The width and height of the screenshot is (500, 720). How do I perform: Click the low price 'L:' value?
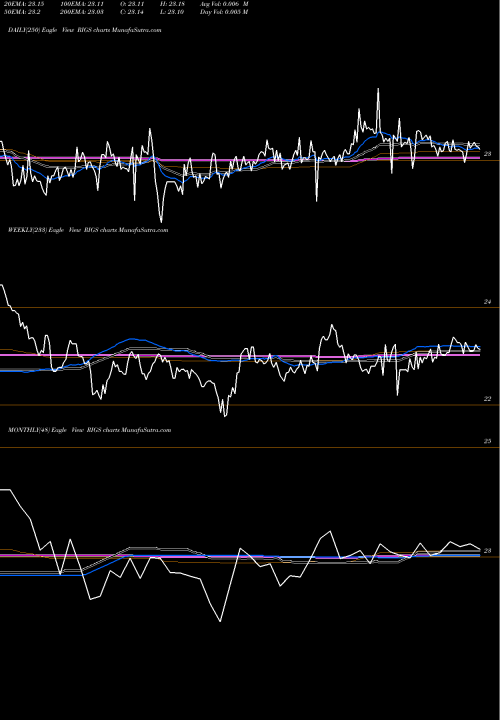coord(172,12)
